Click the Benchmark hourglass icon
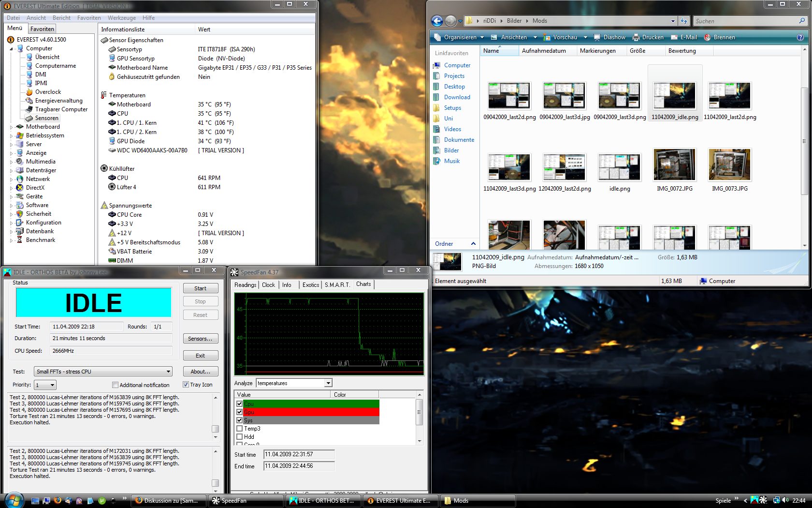This screenshot has height=508, width=812. [20, 240]
